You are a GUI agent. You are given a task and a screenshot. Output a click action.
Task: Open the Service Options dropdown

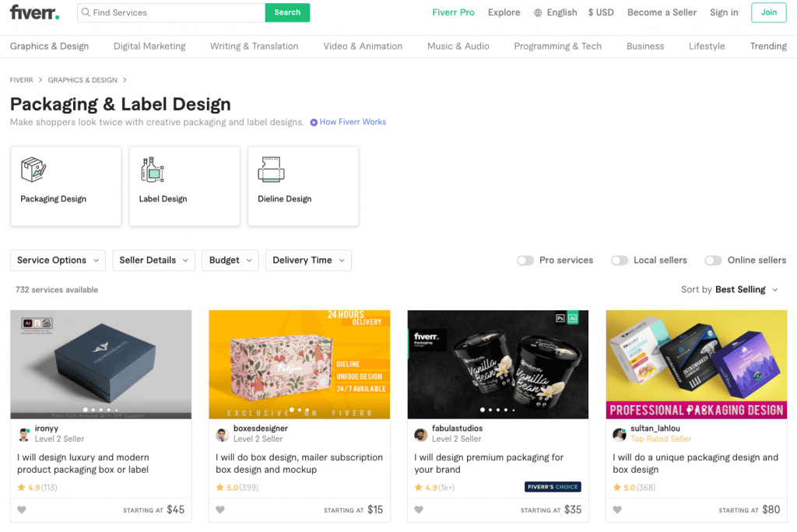(x=58, y=260)
